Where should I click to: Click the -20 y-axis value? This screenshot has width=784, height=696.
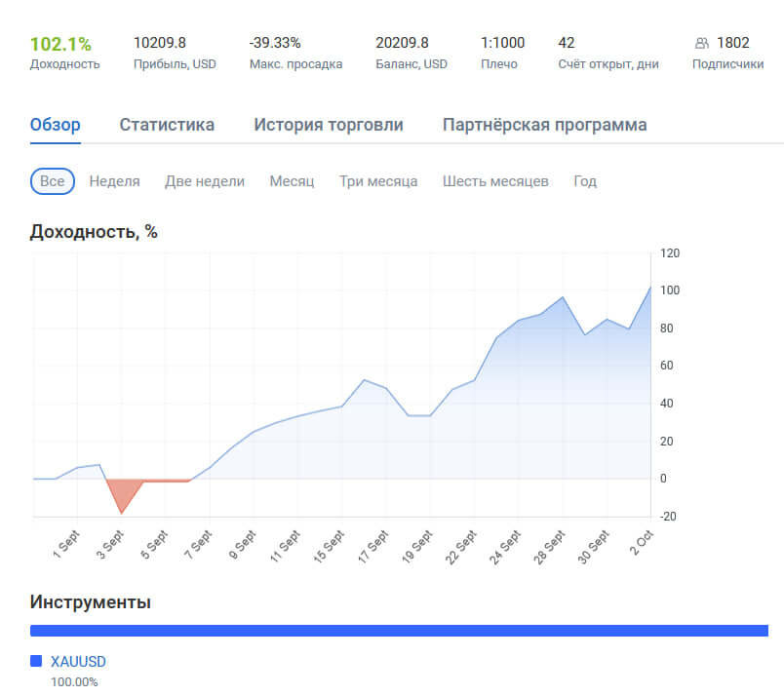click(x=668, y=516)
